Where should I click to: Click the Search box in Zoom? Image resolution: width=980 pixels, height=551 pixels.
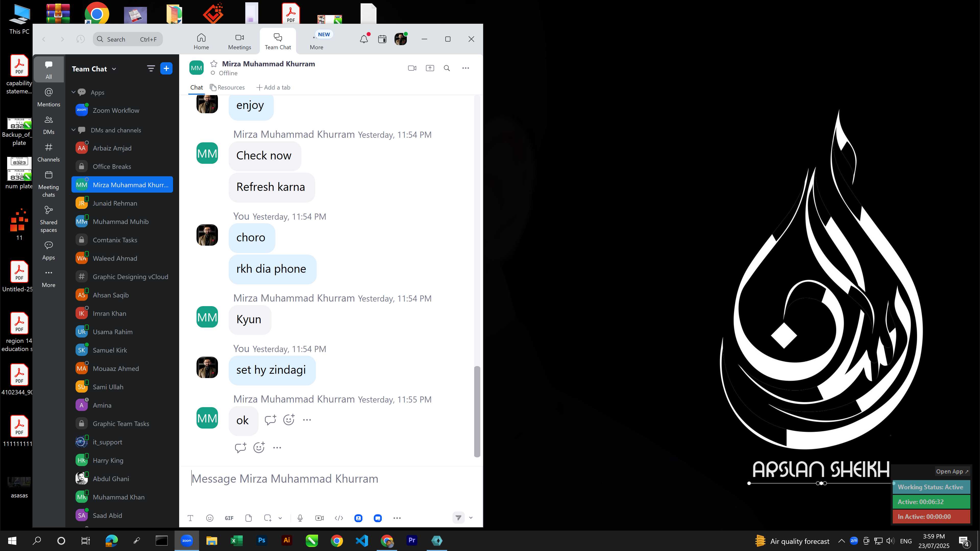(x=128, y=39)
